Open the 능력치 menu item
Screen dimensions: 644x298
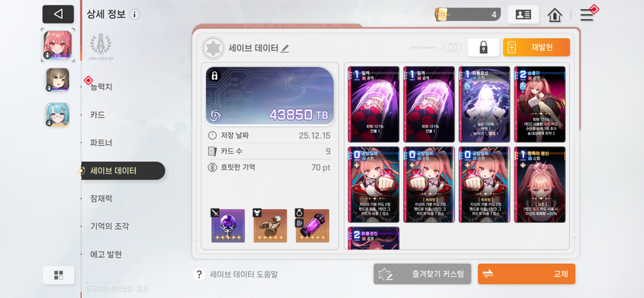pos(101,86)
